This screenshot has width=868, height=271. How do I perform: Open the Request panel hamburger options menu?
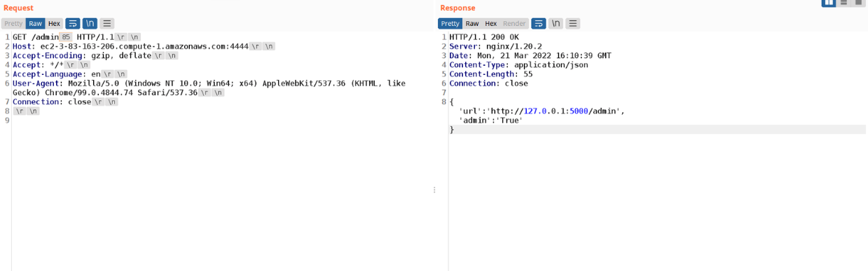click(x=106, y=23)
